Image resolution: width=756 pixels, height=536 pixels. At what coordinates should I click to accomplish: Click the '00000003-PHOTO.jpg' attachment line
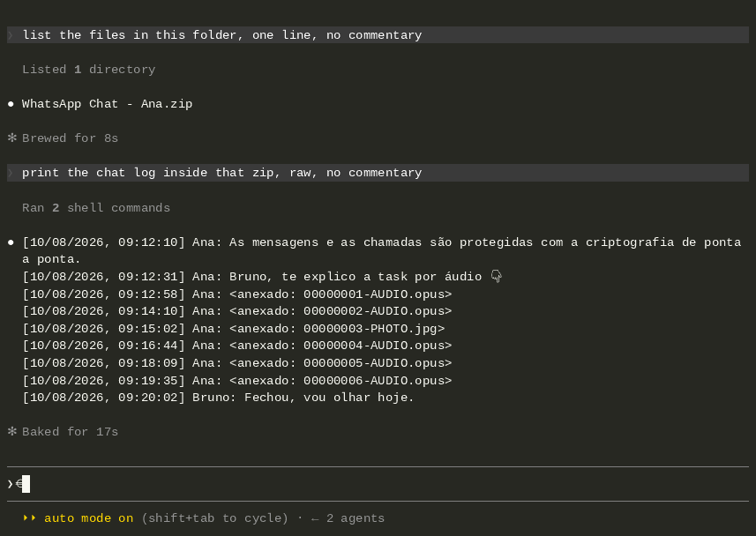point(234,329)
